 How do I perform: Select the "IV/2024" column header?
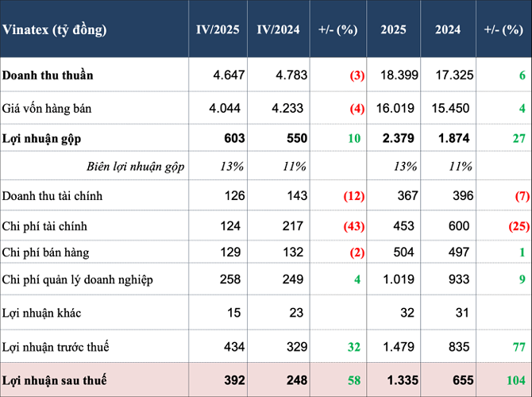[x=278, y=29]
